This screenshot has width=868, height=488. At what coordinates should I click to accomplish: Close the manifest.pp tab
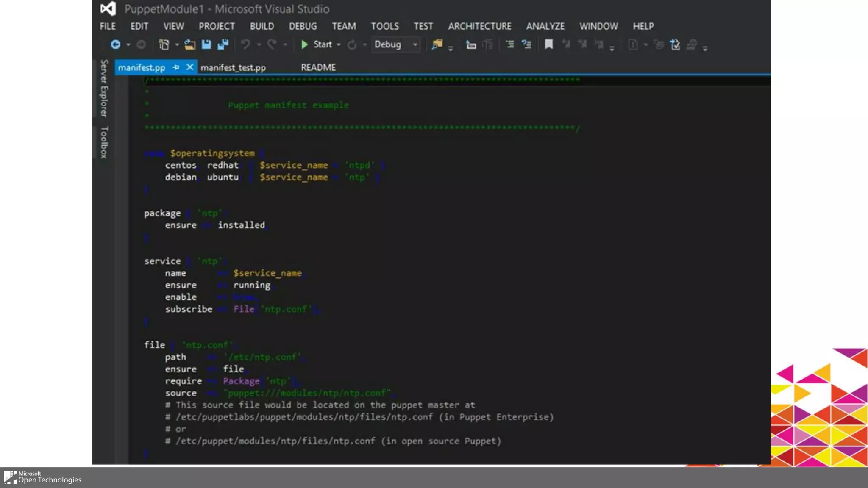click(x=190, y=67)
